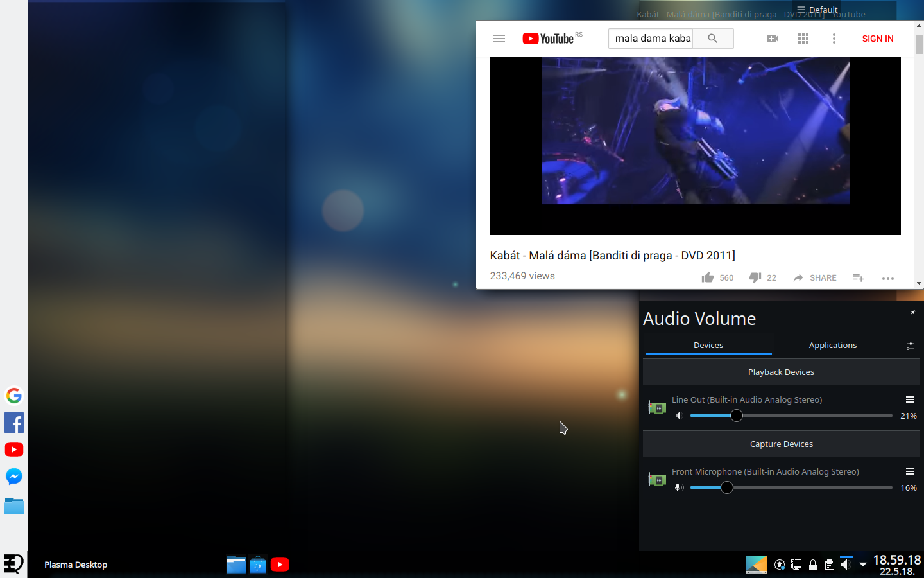
Task: Click the Playback Devices header
Action: point(781,372)
